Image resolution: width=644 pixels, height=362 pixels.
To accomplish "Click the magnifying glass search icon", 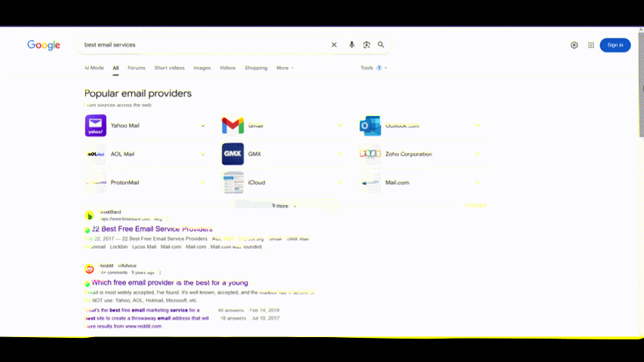I will point(381,45).
